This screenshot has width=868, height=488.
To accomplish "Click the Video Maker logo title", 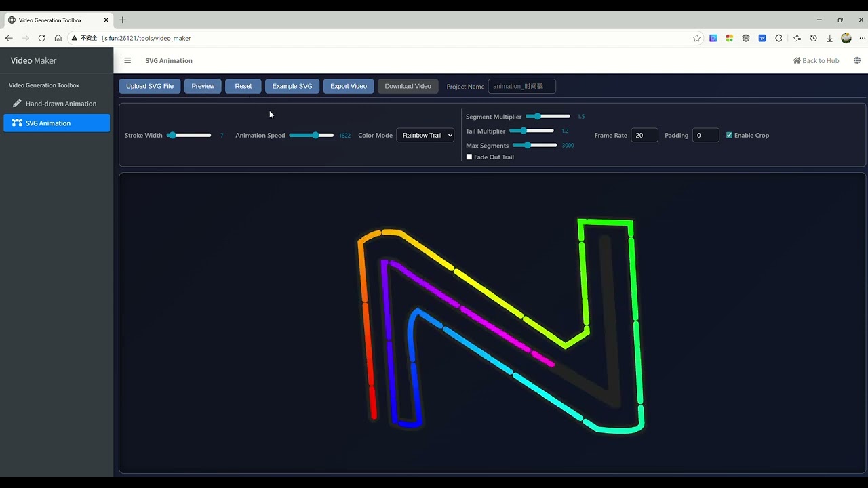I will tap(33, 60).
